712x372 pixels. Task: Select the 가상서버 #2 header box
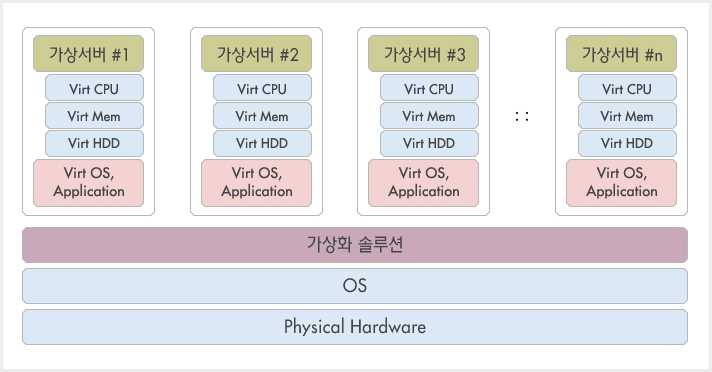pyautogui.click(x=257, y=54)
